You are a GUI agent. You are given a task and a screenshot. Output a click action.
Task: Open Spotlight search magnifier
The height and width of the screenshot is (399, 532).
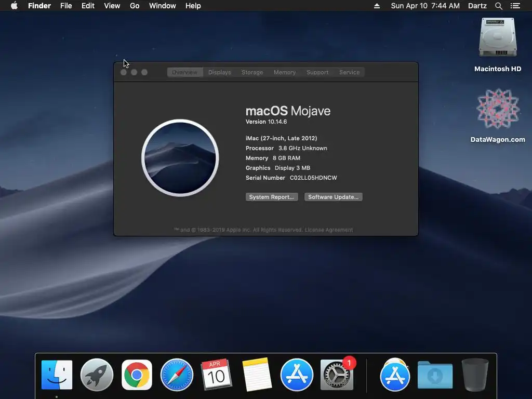498,6
